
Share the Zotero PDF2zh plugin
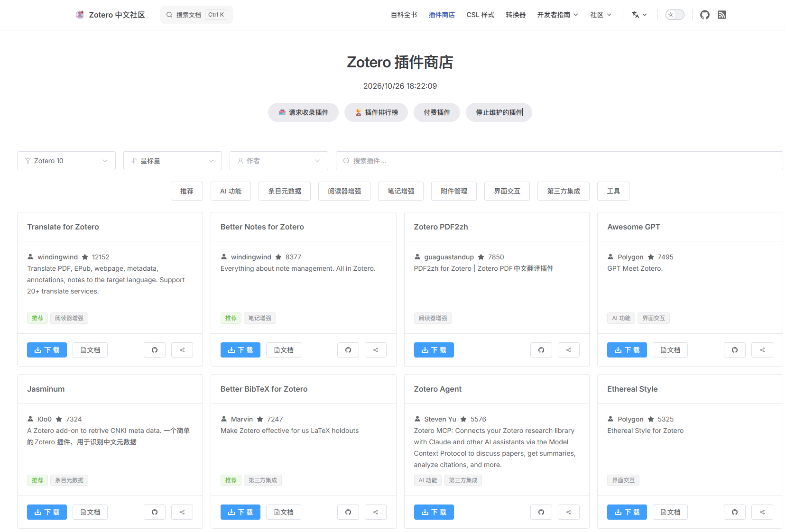pos(569,350)
